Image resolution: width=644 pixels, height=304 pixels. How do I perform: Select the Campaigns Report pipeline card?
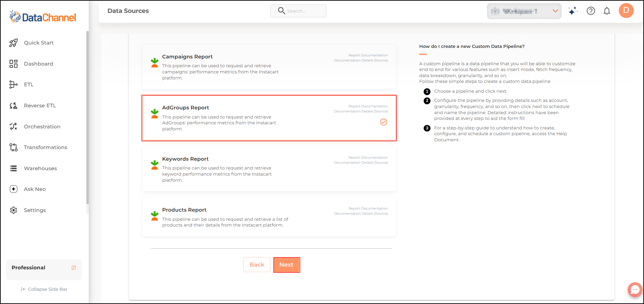click(x=269, y=67)
